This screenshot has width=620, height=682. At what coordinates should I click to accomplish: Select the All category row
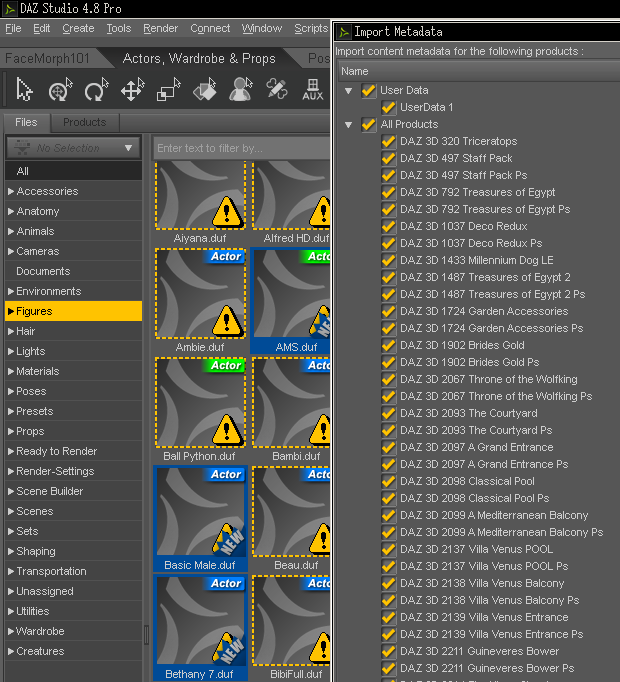tap(73, 171)
